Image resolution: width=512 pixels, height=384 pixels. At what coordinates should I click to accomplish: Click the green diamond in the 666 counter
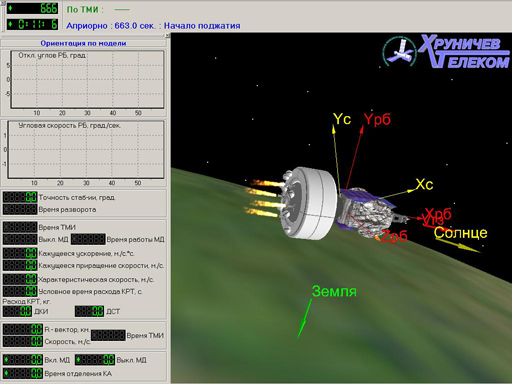click(10, 8)
